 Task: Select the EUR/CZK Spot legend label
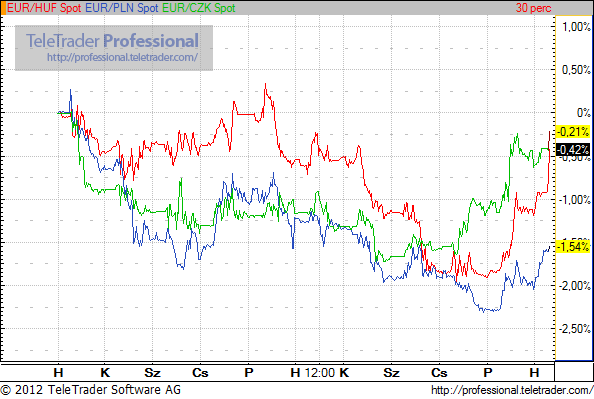point(199,8)
